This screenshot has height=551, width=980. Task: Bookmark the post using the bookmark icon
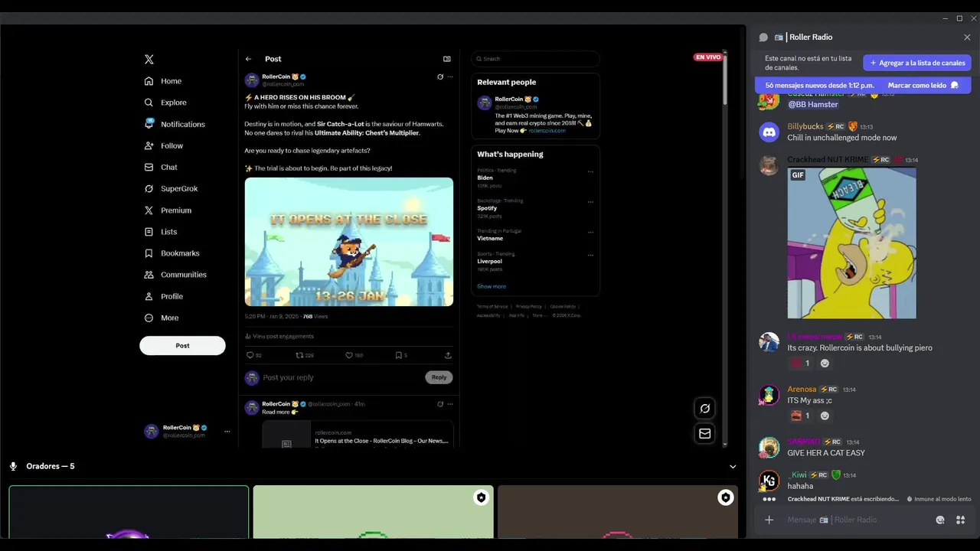398,355
